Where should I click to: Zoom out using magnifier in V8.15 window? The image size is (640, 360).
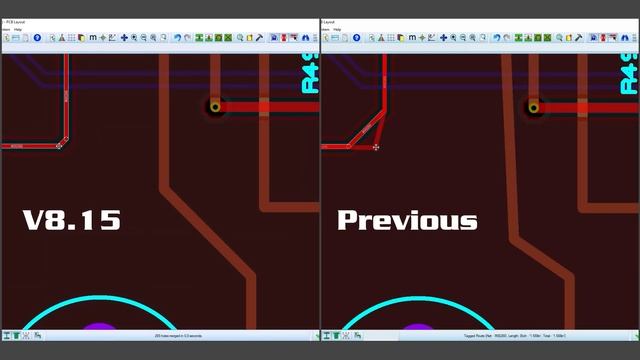point(144,38)
